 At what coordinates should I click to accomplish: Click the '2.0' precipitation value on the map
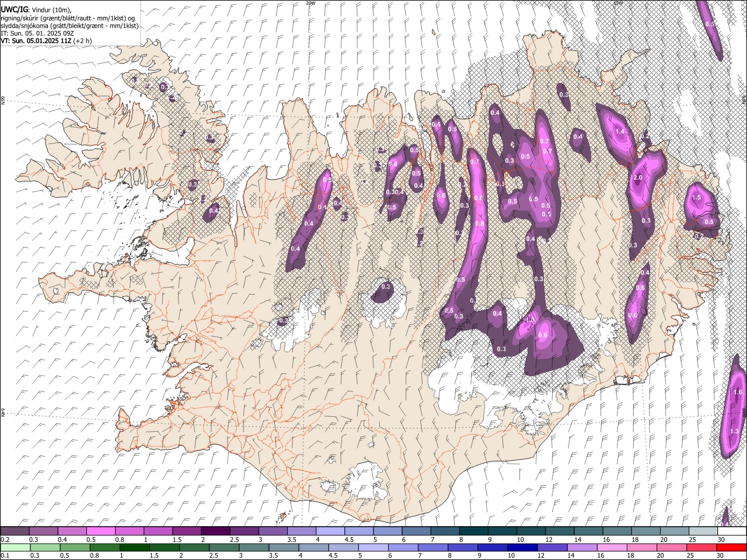pyautogui.click(x=638, y=178)
